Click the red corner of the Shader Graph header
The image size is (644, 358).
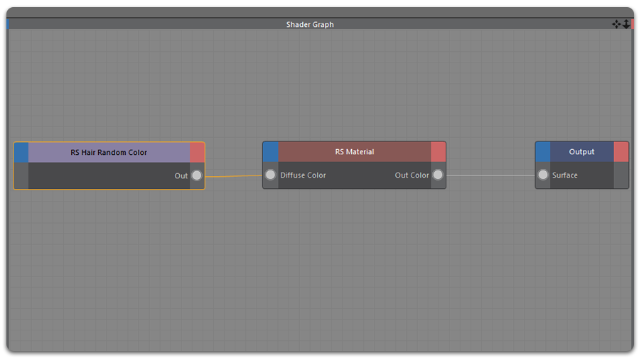(632, 24)
